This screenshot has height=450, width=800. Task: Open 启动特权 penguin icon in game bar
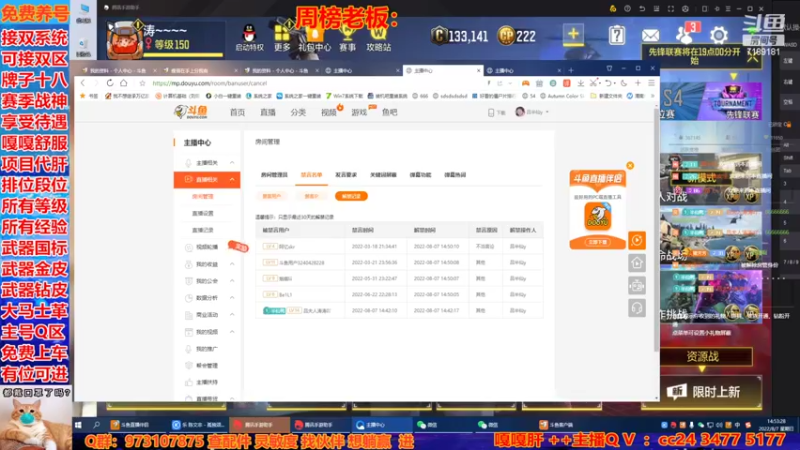tap(249, 39)
